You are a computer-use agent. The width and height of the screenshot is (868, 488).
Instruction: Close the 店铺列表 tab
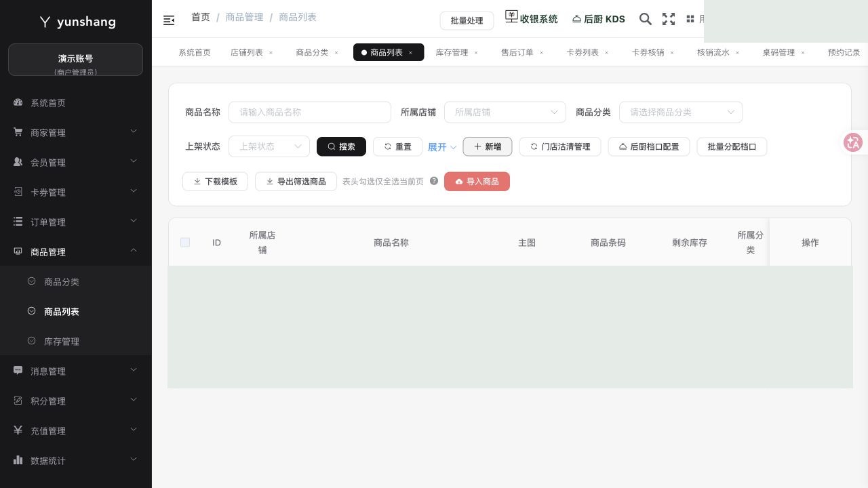coord(271,53)
